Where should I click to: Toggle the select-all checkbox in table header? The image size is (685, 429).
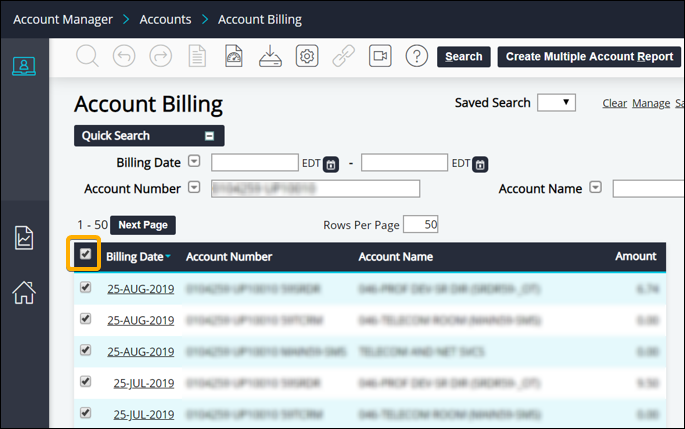(x=86, y=255)
